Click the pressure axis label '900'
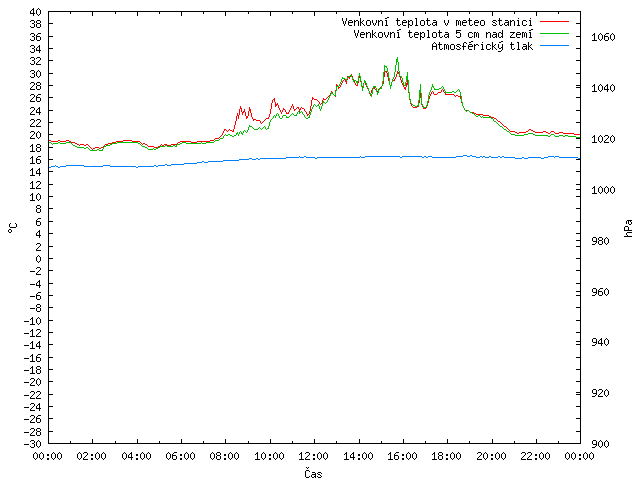640x480 pixels. [x=600, y=444]
